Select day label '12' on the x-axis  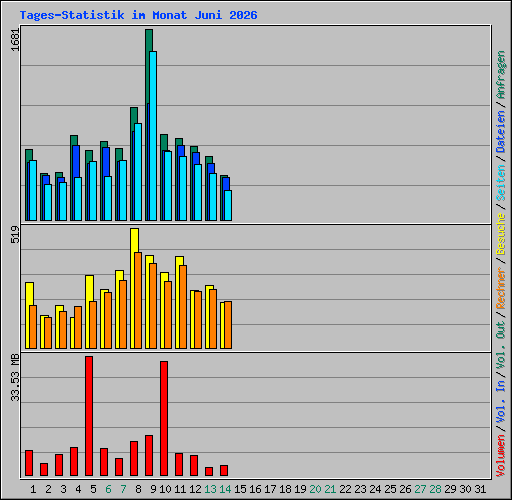point(195,489)
